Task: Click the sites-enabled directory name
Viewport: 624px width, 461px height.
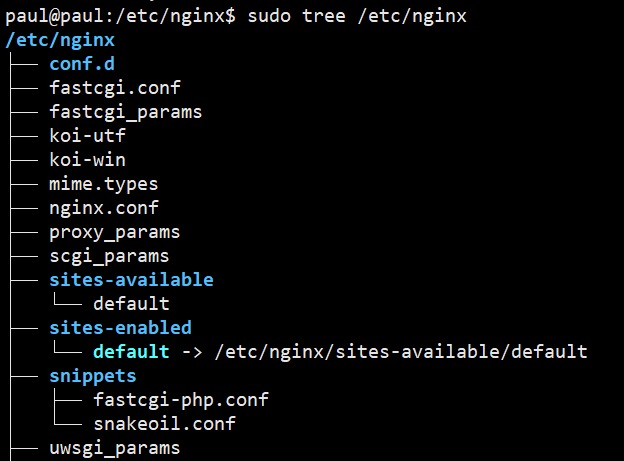Action: pyautogui.click(x=121, y=328)
